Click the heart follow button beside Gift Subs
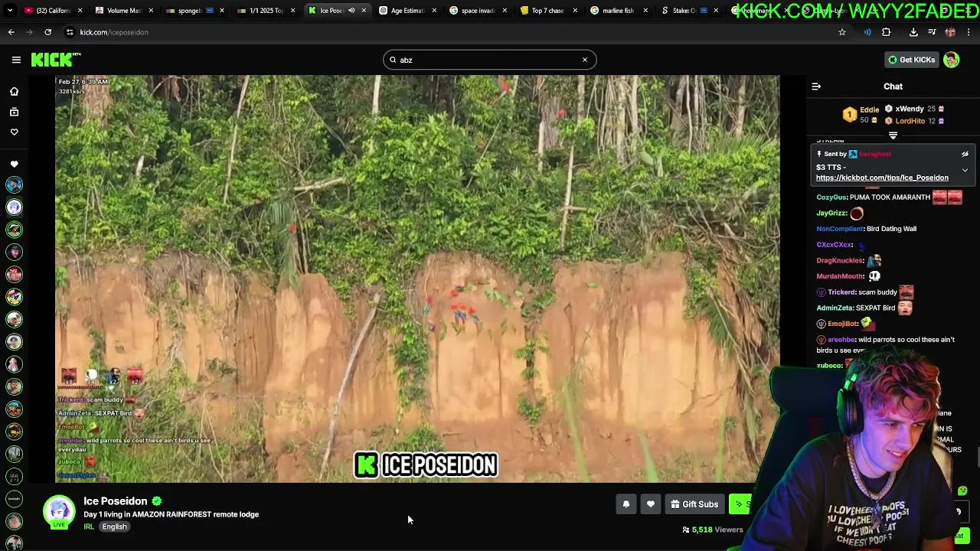The height and width of the screenshot is (551, 980). click(x=651, y=504)
